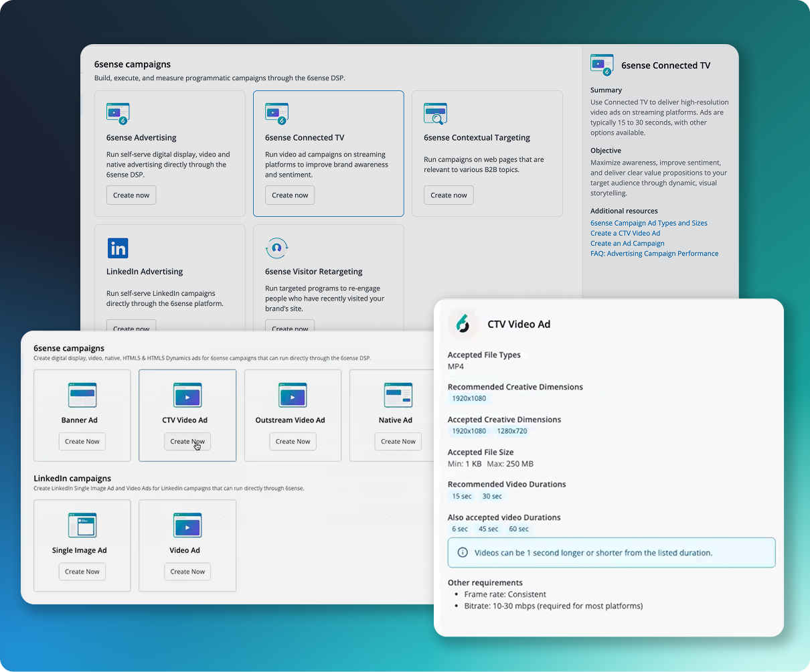Viewport: 810px width, 672px height.
Task: Click the Banner Ad icon
Action: coord(82,396)
